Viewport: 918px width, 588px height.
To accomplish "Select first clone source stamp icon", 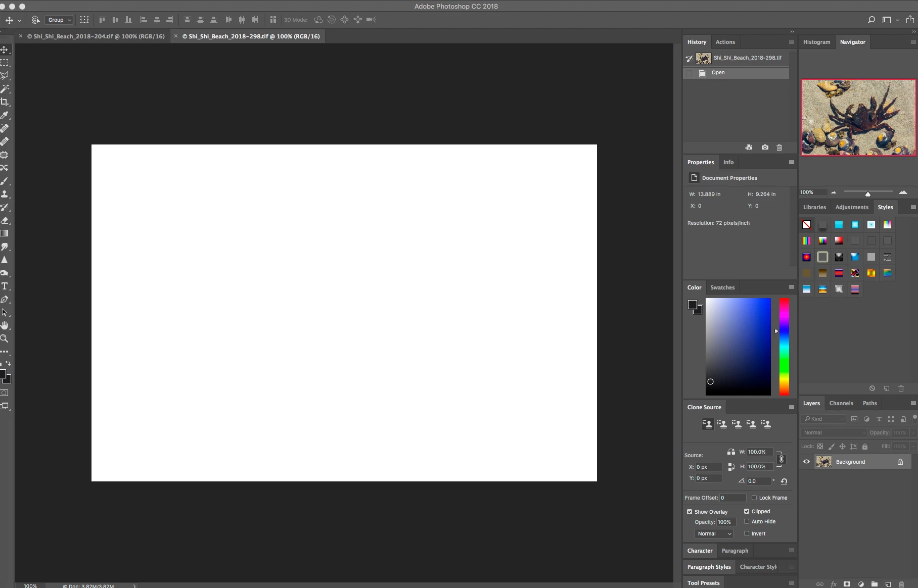I will pyautogui.click(x=708, y=424).
